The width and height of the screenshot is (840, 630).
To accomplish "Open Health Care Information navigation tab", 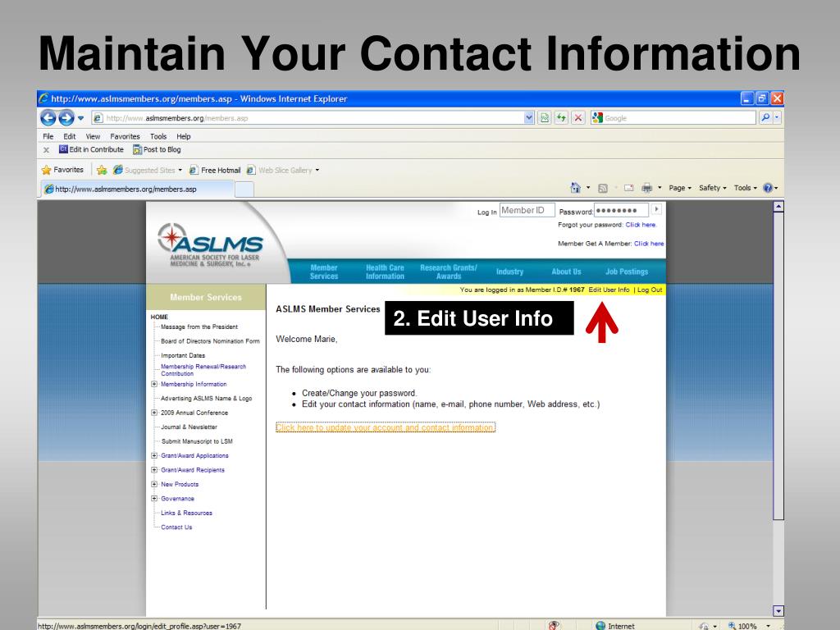I will 385,272.
